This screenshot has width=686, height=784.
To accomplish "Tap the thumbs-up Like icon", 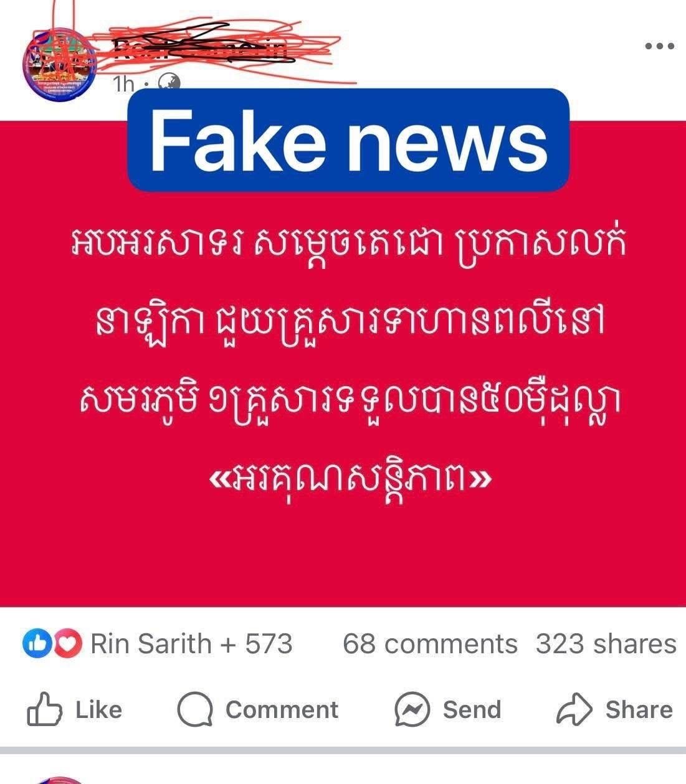I will click(x=44, y=709).
